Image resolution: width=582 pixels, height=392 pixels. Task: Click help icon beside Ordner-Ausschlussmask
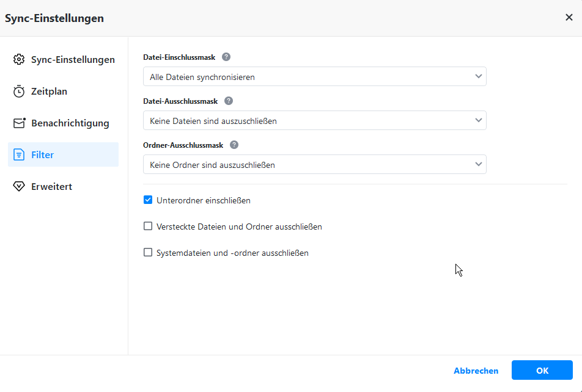234,145
